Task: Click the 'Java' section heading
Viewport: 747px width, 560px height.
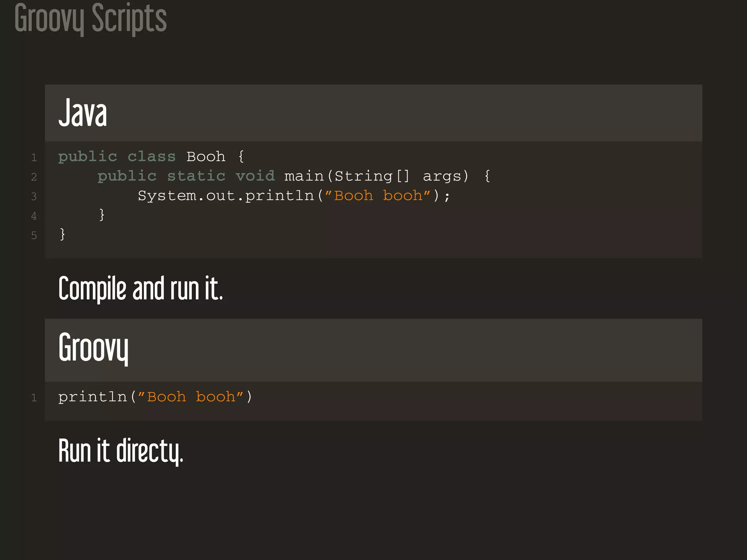Action: [x=83, y=113]
